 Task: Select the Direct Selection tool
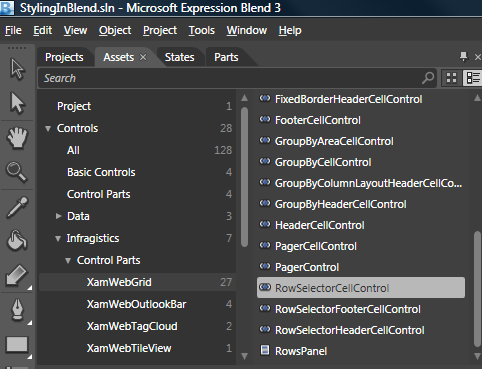pyautogui.click(x=17, y=103)
